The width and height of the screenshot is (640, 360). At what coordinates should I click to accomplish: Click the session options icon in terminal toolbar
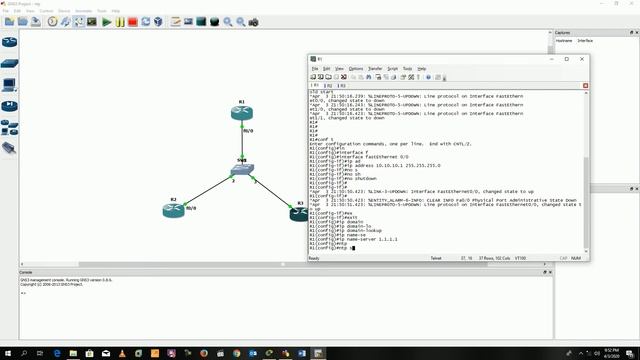403,77
